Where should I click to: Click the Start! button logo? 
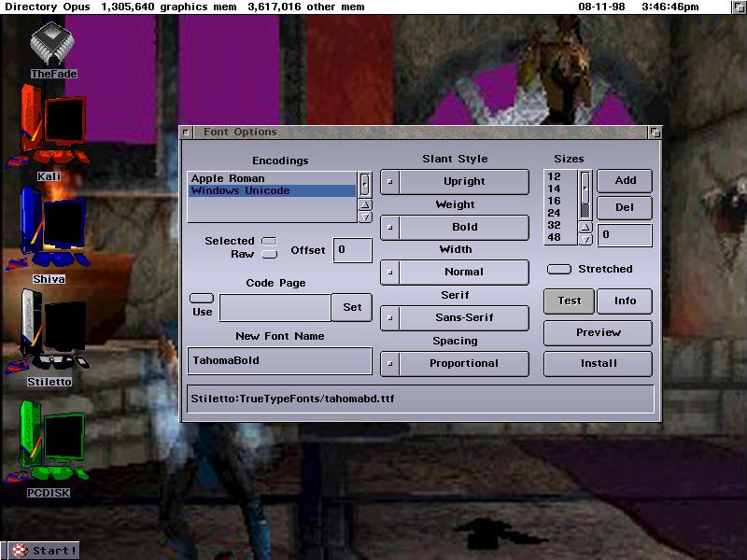(x=20, y=551)
